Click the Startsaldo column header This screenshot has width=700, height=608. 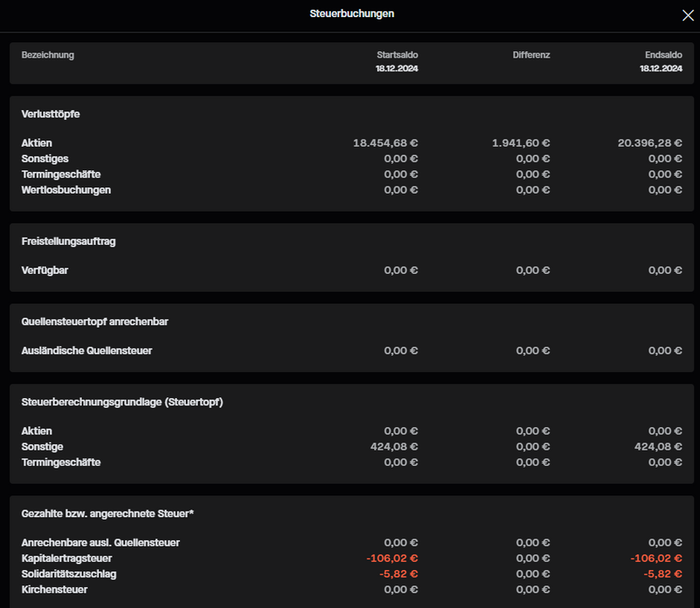397,55
